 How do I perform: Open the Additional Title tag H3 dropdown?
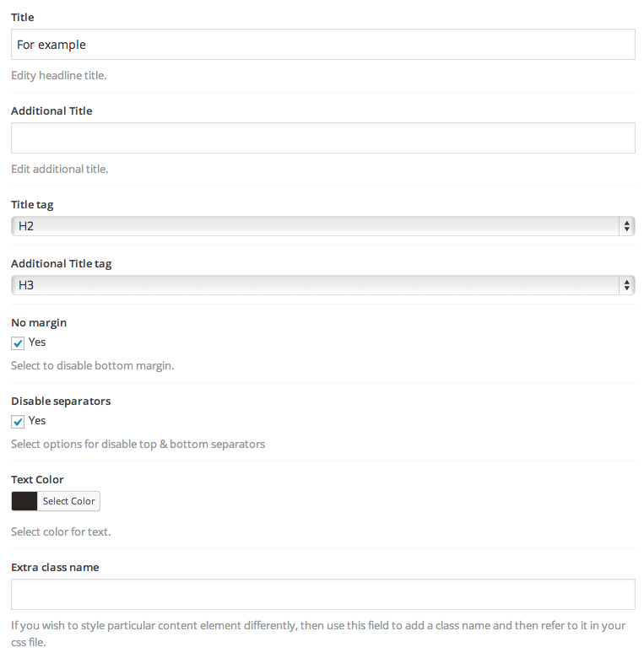coord(322,285)
